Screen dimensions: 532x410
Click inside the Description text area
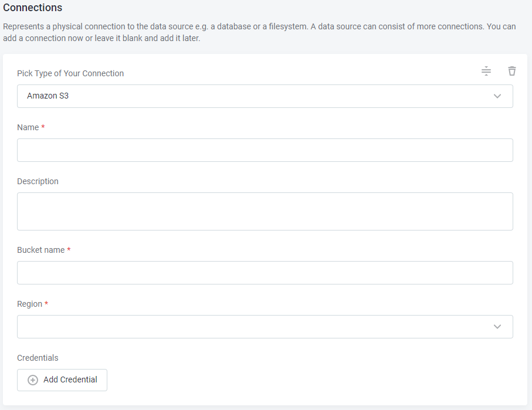265,211
